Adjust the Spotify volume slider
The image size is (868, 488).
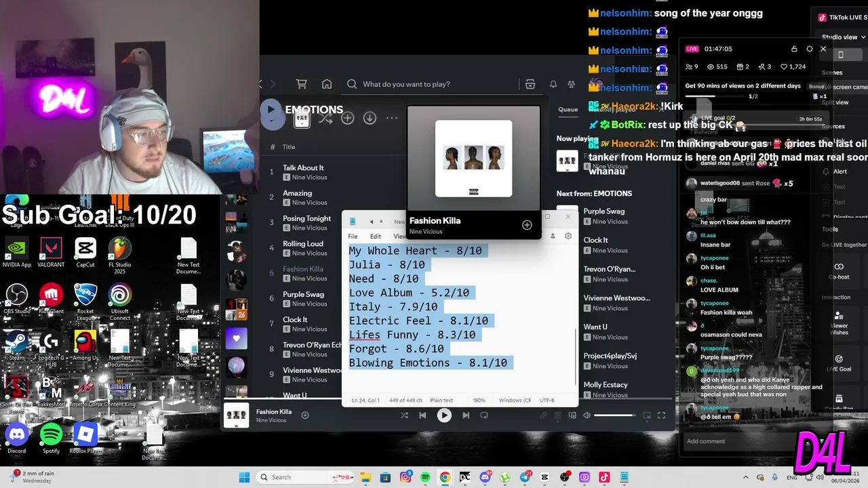[614, 415]
